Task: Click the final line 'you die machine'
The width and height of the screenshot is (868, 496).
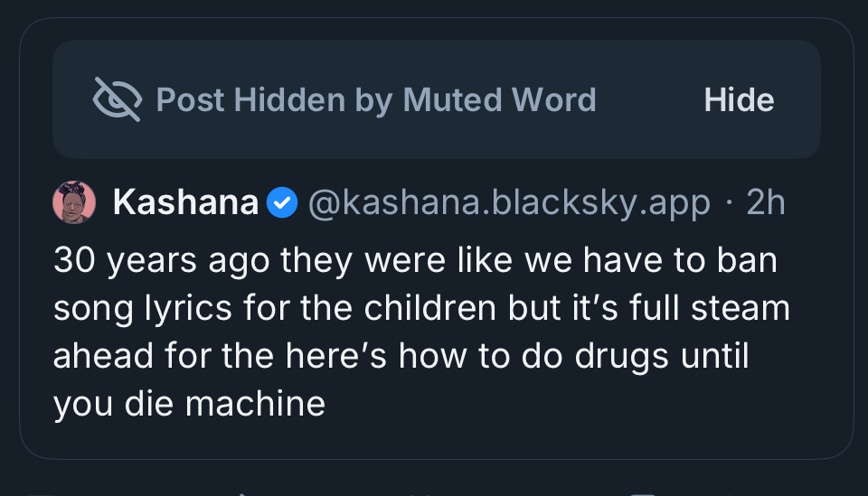Action: [x=189, y=402]
